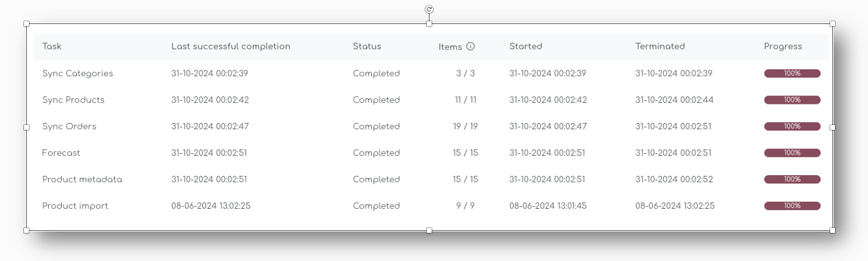Click the Progress column header
Viewport: 868px width, 261px height.
pos(783,47)
